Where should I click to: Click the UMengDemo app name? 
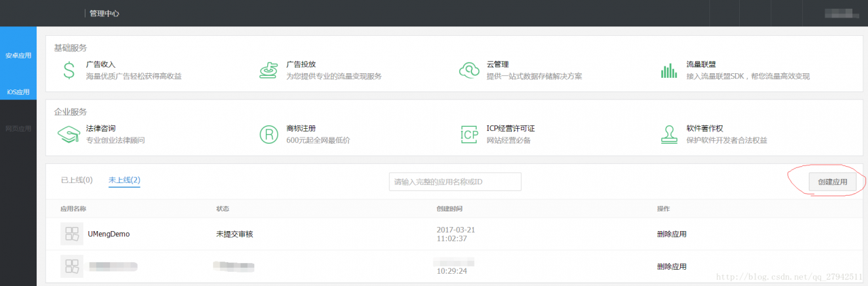[108, 234]
